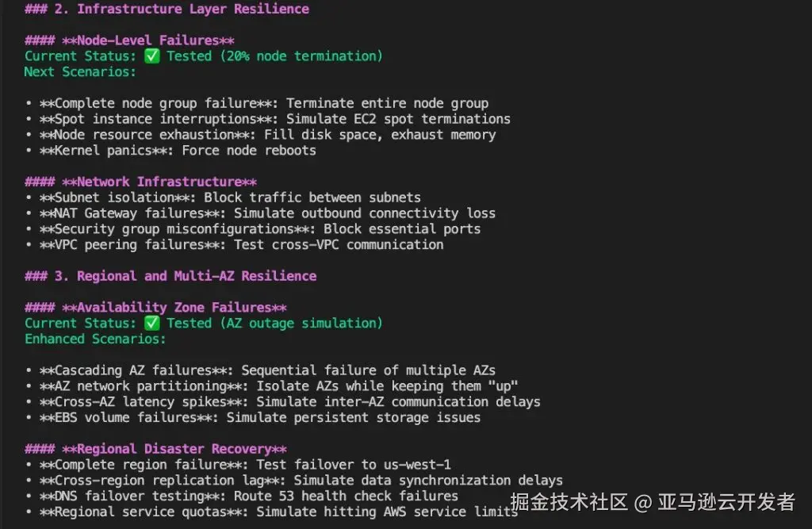Click the 'NAT Gateway failures' bullet line
Screen dimensions: 812x529
[260, 213]
